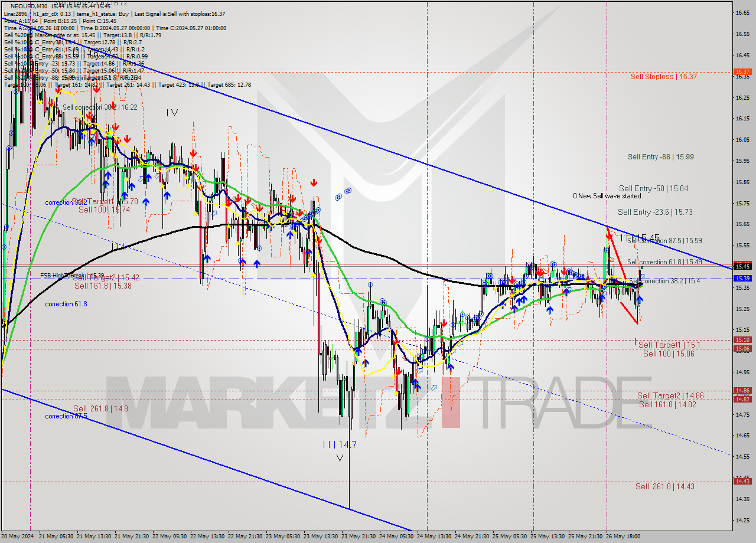Select the 'Sell Entry -23.6 | 15.73' label

click(655, 212)
